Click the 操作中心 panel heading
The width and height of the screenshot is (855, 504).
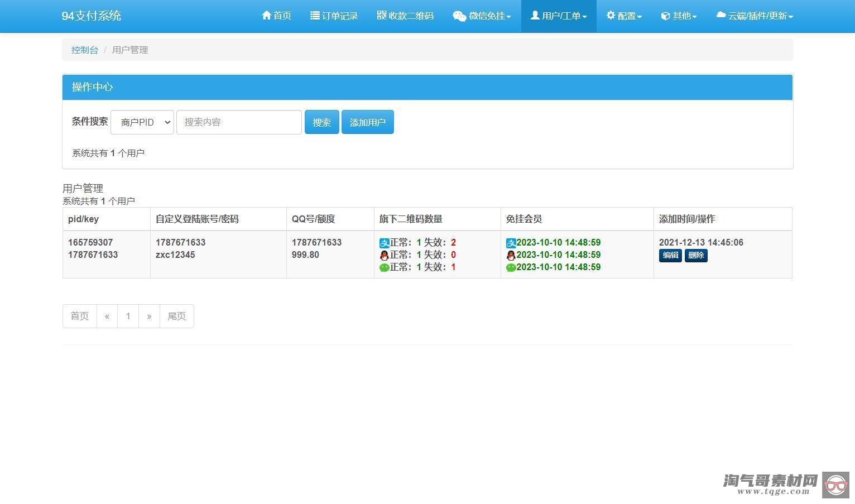coord(427,87)
